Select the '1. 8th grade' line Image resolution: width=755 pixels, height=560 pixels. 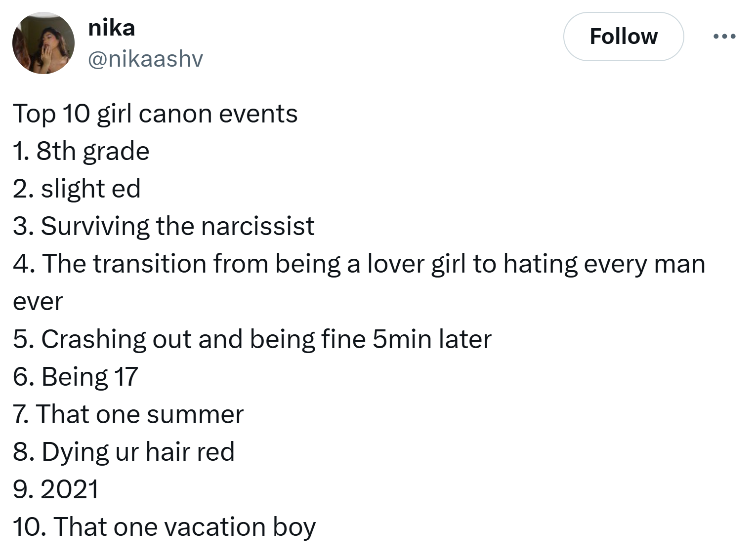pos(81,151)
